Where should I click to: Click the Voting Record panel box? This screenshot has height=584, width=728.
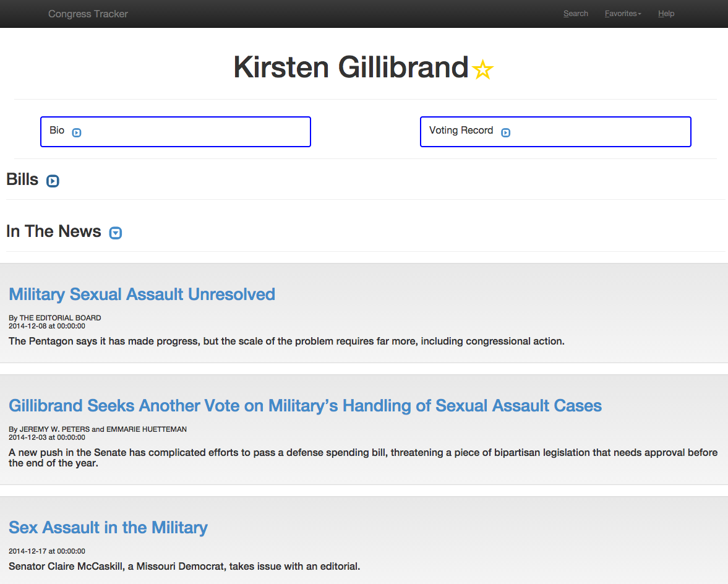(x=555, y=132)
